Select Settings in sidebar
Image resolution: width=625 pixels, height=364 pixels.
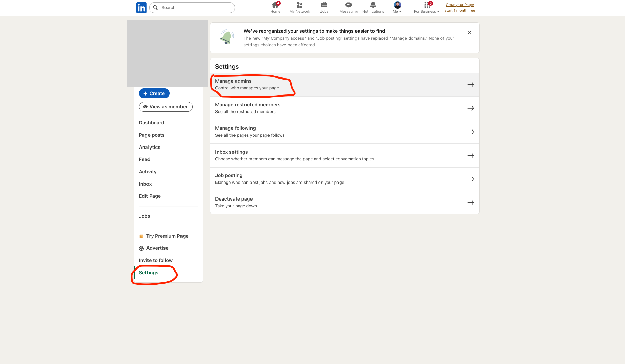click(149, 273)
